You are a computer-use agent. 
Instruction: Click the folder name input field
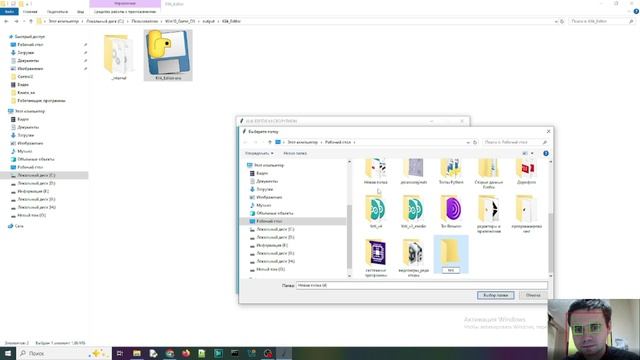tap(421, 285)
